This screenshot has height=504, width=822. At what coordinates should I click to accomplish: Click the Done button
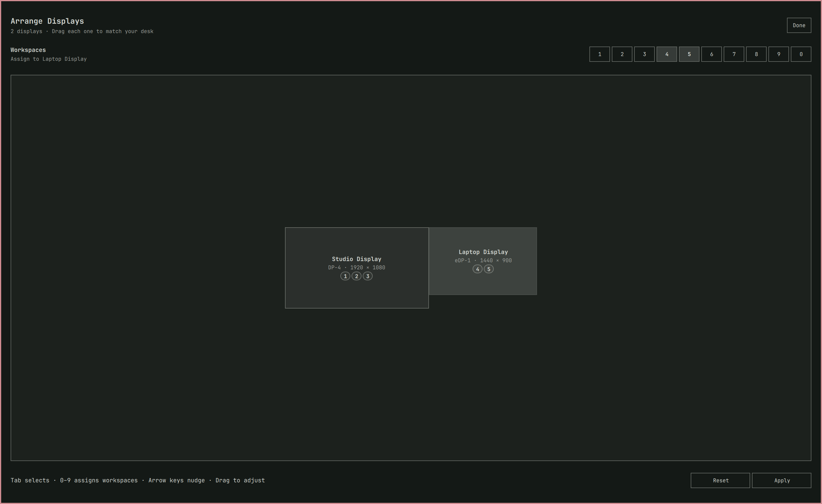pyautogui.click(x=799, y=25)
